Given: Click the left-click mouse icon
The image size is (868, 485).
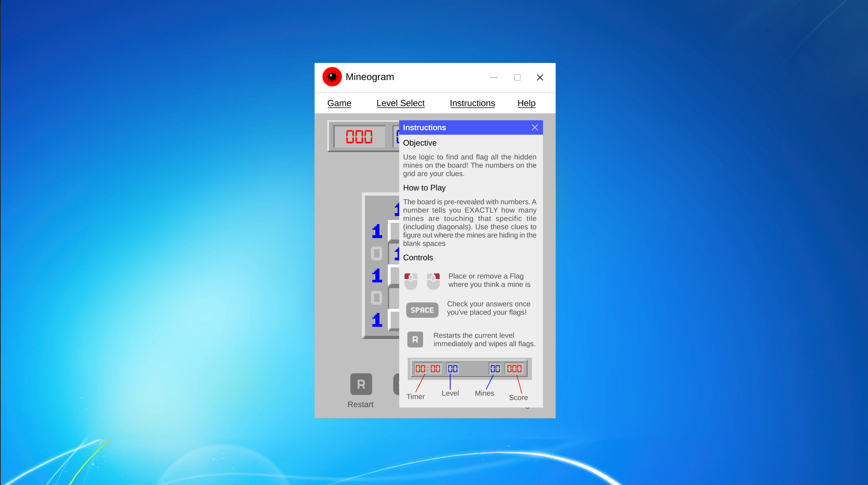Looking at the screenshot, I should (411, 281).
